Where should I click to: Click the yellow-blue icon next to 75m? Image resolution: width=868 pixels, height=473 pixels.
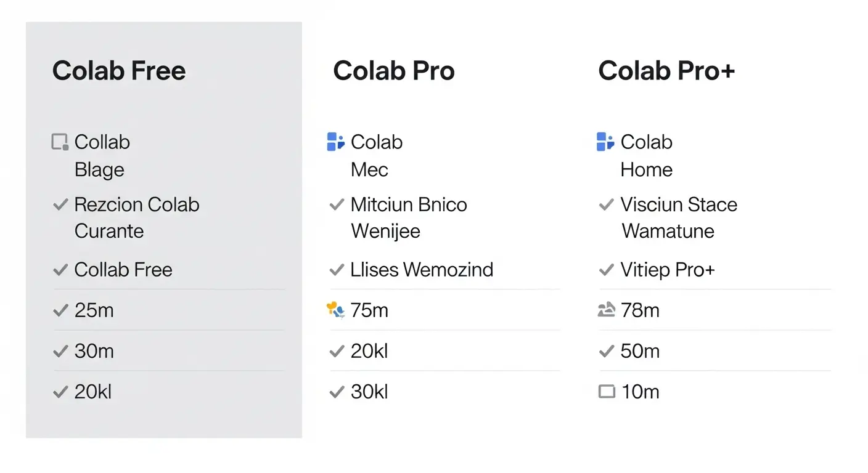click(x=335, y=310)
